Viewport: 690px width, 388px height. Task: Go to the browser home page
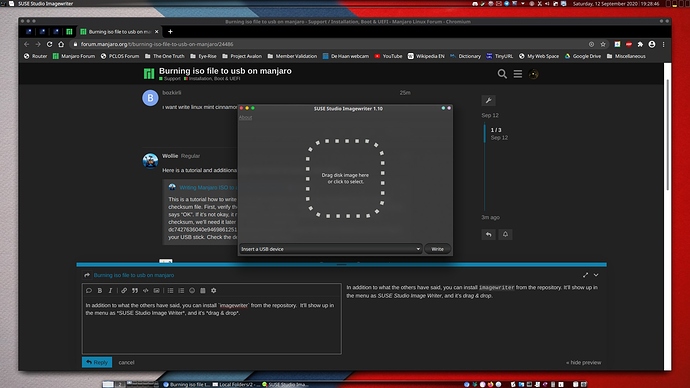tap(61, 44)
